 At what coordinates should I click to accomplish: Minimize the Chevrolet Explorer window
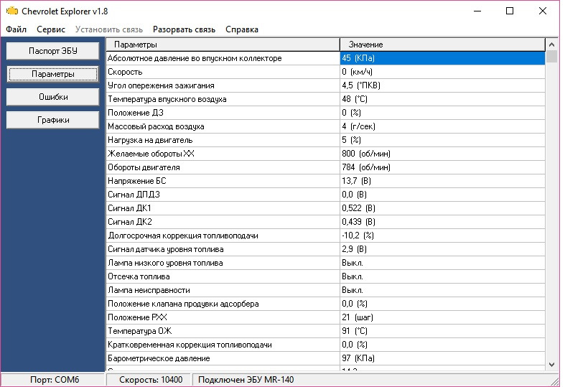(x=477, y=11)
